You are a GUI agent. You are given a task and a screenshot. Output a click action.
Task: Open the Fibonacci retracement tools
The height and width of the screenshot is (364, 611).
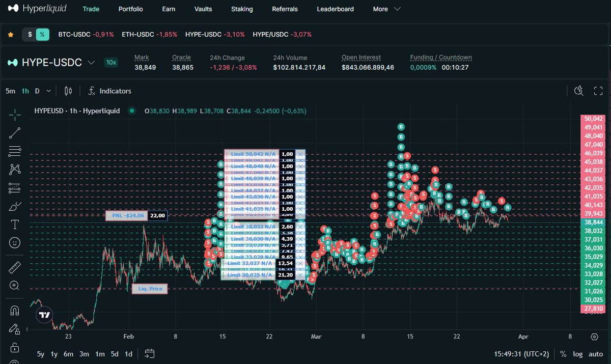click(15, 151)
